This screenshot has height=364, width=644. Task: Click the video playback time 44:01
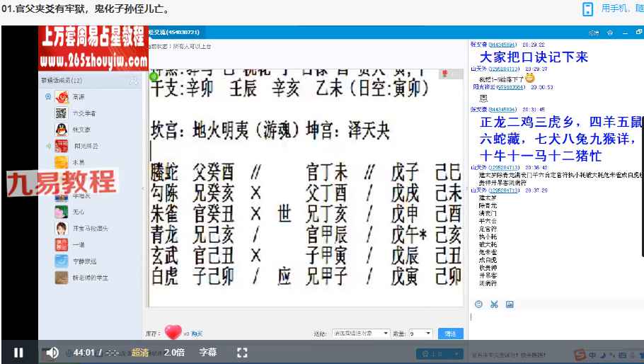pyautogui.click(x=84, y=353)
